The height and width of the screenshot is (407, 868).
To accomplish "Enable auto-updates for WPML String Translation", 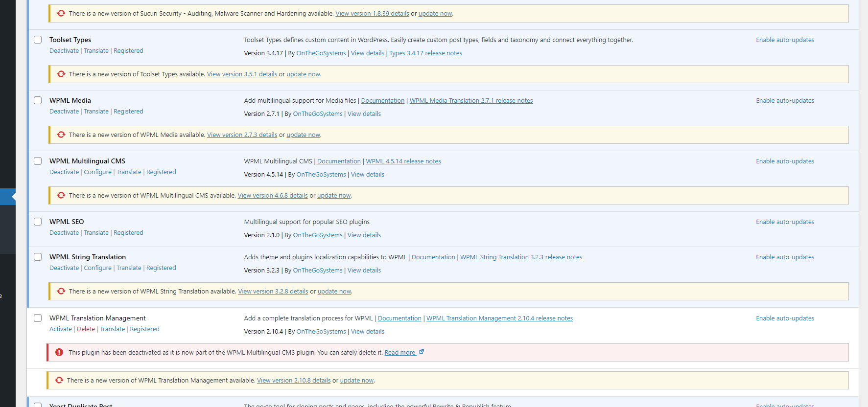I will 785,257.
